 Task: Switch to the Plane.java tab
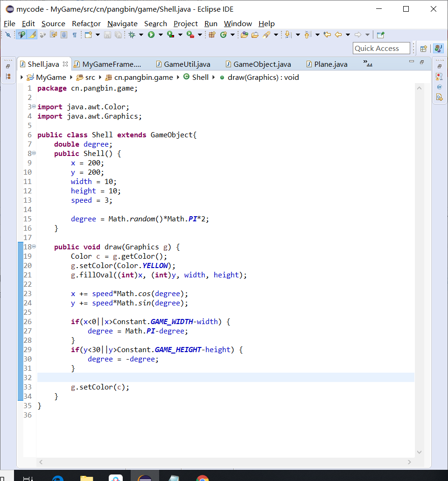pos(328,64)
